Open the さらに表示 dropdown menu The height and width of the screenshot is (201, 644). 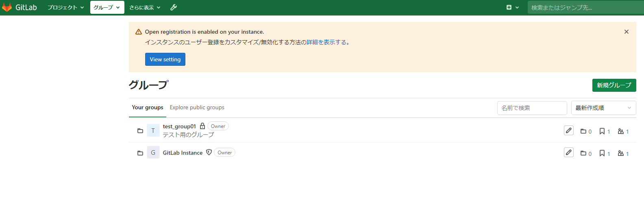[145, 7]
